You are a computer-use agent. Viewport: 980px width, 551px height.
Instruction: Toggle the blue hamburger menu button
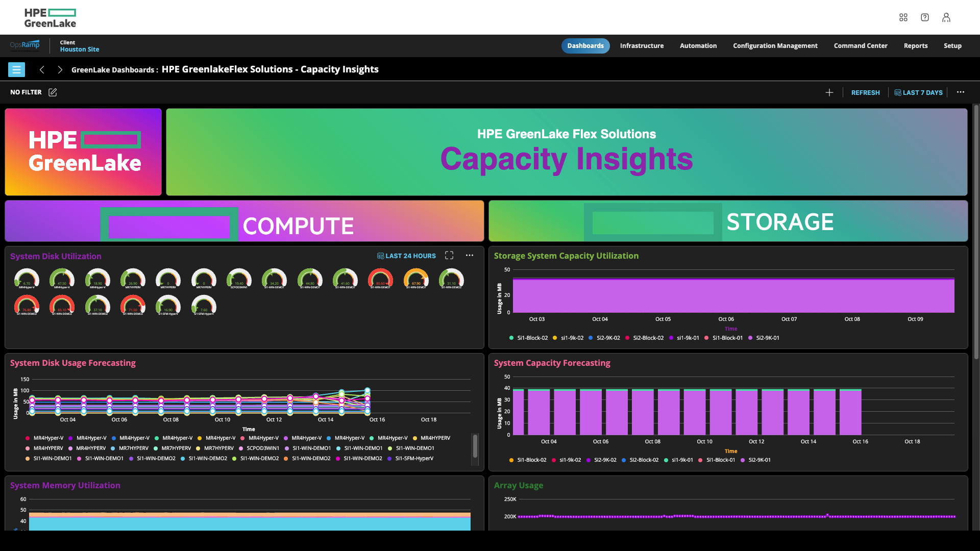click(16, 69)
